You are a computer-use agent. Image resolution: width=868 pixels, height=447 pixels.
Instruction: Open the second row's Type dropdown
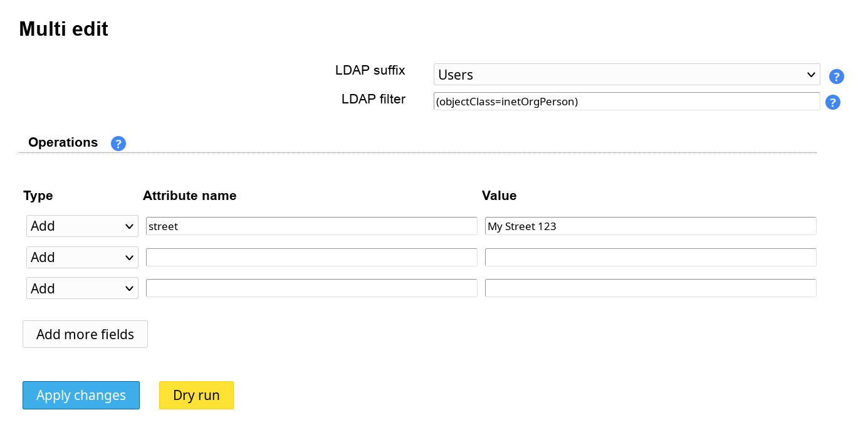tap(82, 258)
